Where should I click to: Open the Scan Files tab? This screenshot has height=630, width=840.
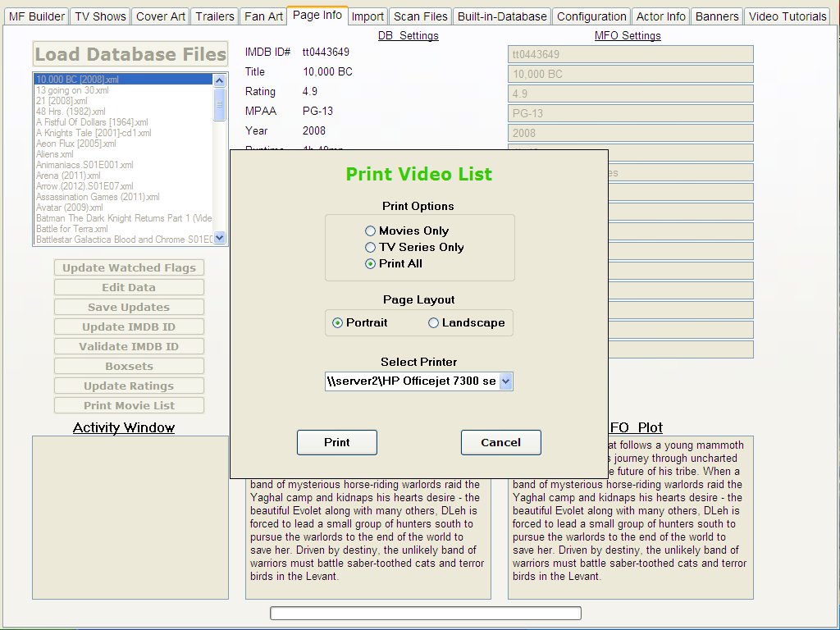(420, 16)
